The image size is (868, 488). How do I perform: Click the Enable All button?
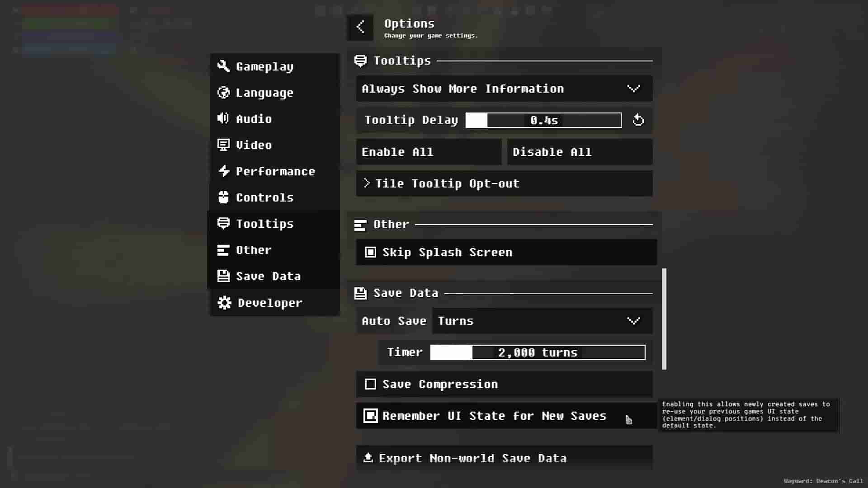pos(429,152)
